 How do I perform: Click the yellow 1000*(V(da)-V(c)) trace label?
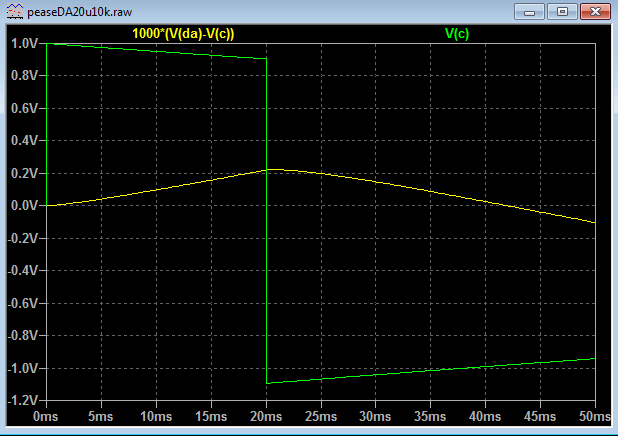point(183,34)
